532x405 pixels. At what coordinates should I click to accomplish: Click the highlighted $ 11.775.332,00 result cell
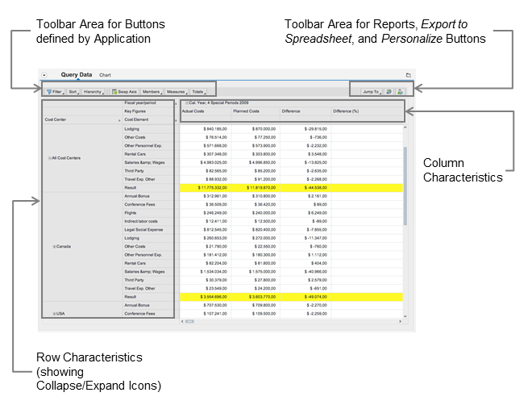206,188
